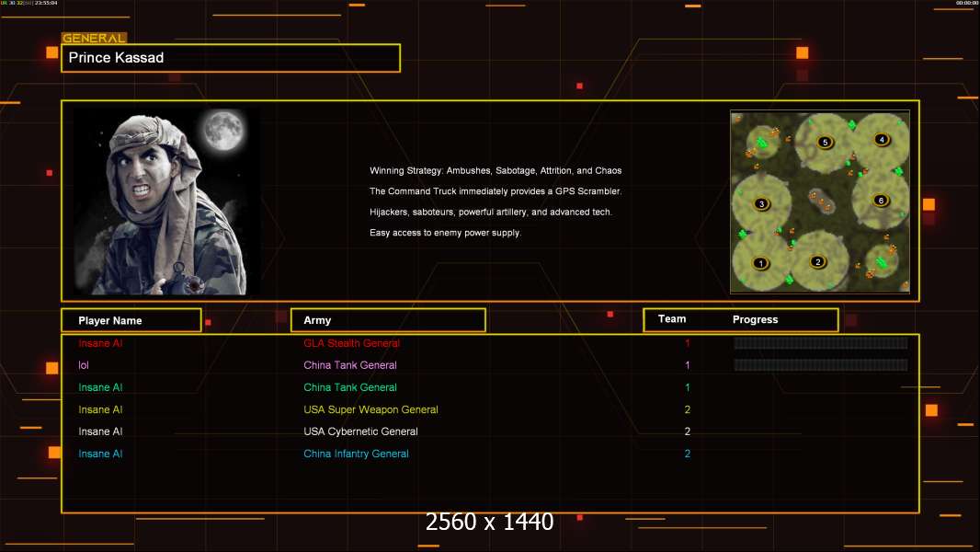This screenshot has height=552, width=980.
Task: Select the cyan Insane AI player name
Action: click(x=100, y=454)
